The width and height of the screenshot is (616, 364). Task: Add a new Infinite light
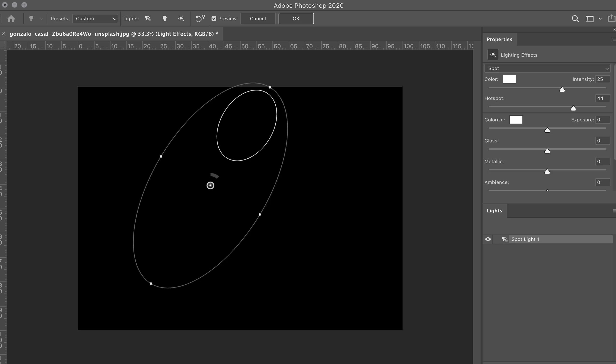coord(181,19)
